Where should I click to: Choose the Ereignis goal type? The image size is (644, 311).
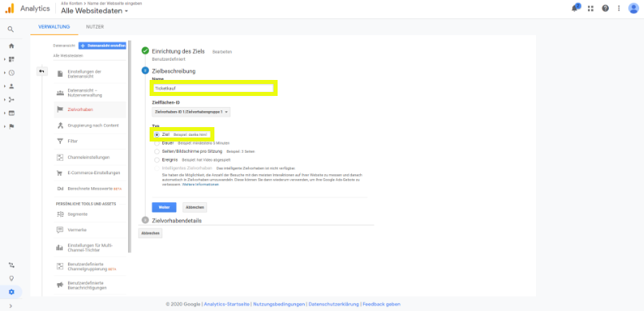(157, 160)
